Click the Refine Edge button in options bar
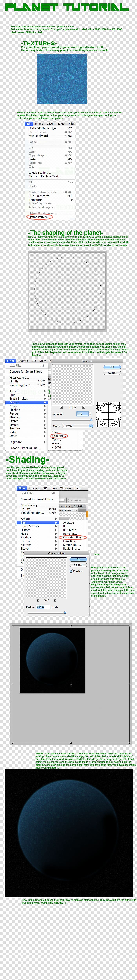The height and width of the screenshot is (980, 137). [77, 500]
